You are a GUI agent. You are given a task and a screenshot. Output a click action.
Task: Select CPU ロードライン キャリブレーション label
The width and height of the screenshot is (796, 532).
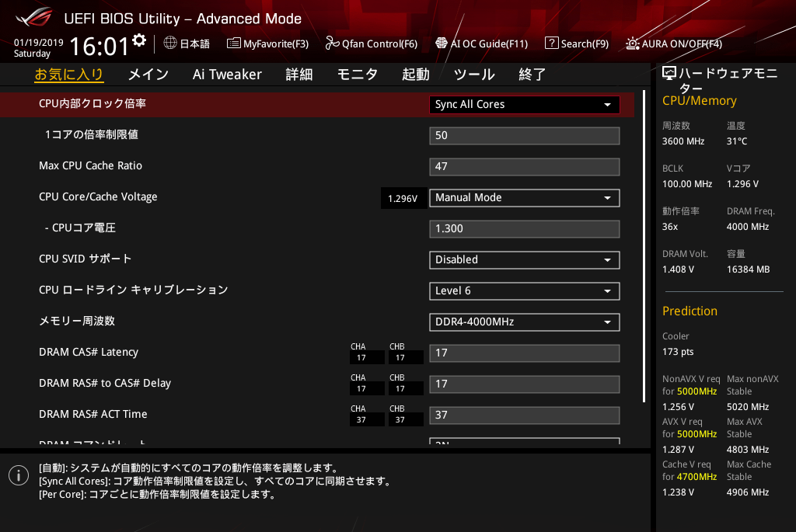pos(134,290)
